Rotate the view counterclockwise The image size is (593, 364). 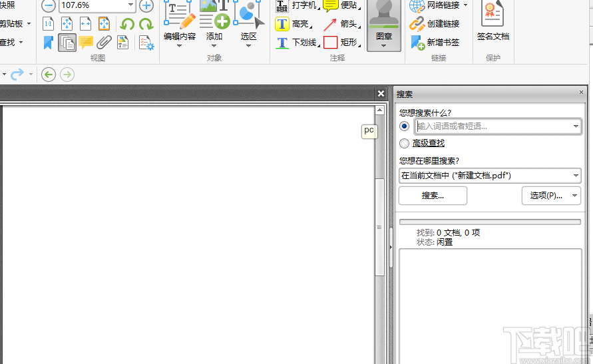point(127,25)
